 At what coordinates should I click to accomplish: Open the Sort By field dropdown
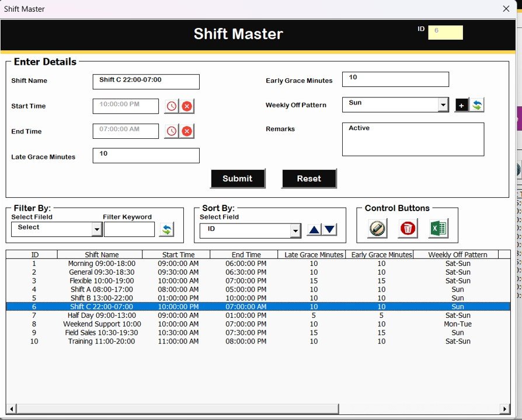(297, 230)
